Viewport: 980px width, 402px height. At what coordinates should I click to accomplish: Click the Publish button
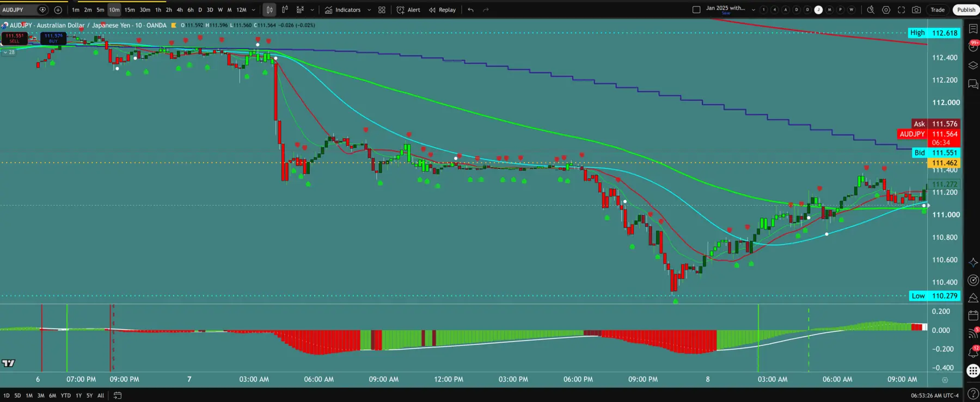pos(966,10)
